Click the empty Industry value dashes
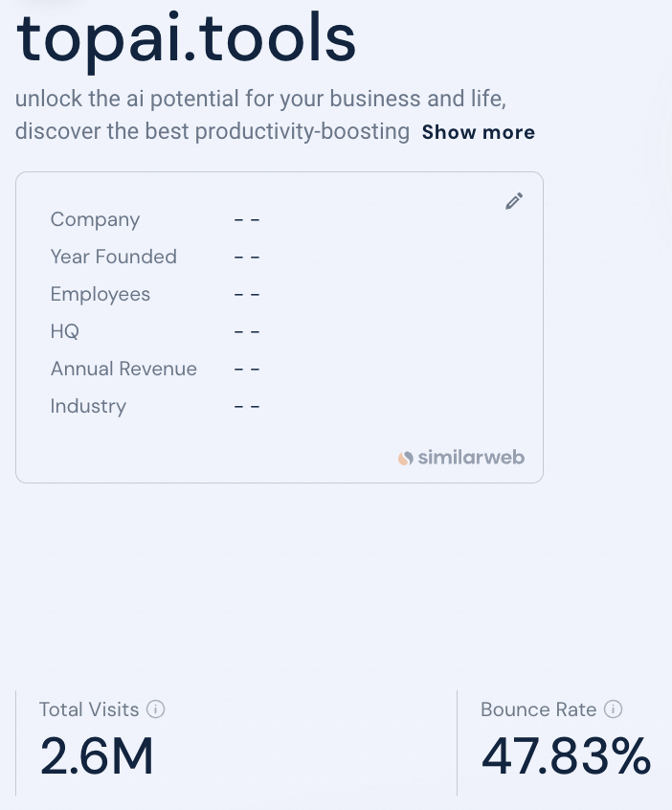 (247, 407)
